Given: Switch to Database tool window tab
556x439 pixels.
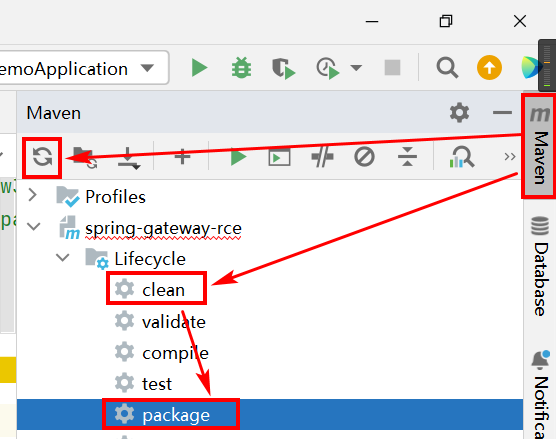Looking at the screenshot, I should click(540, 265).
